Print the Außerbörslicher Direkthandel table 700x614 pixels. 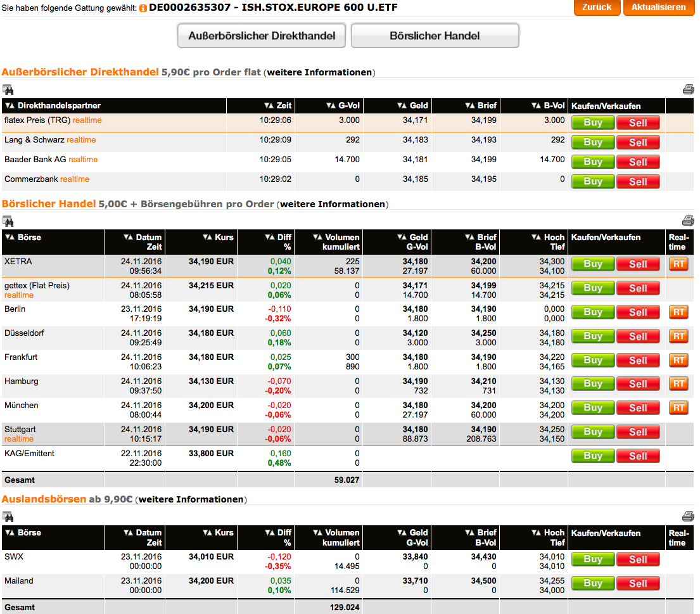688,89
